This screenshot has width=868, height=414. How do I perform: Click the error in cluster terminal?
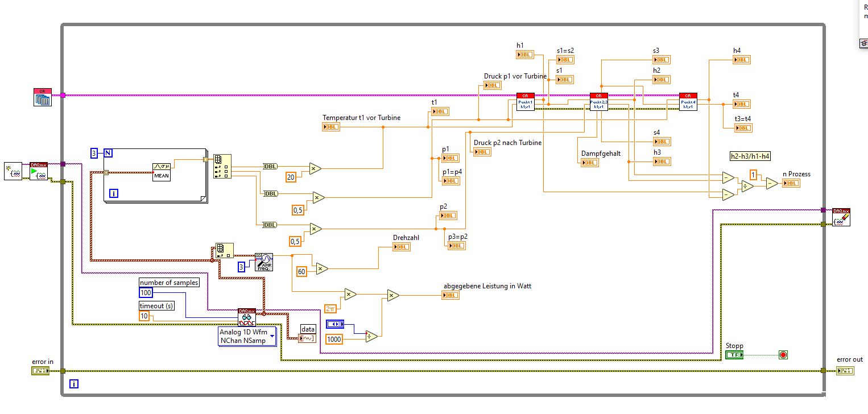[x=40, y=371]
